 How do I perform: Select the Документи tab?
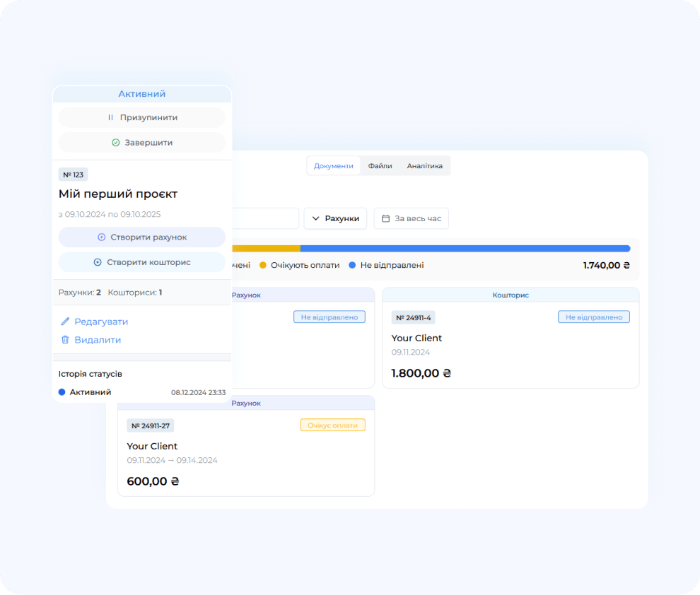point(333,166)
